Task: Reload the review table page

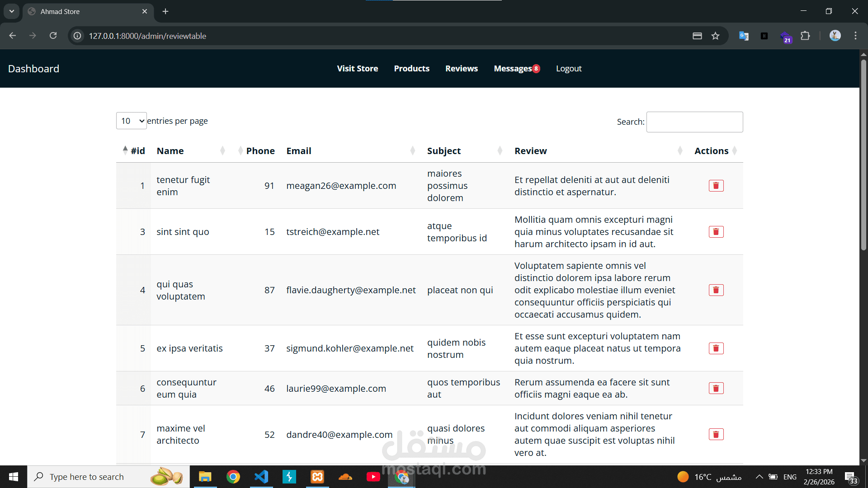Action: coord(53,36)
